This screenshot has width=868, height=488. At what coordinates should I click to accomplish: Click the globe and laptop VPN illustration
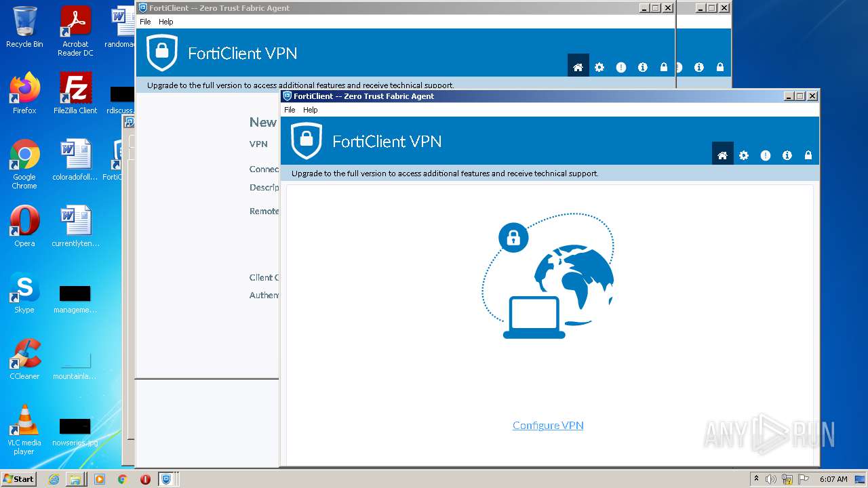(548, 276)
